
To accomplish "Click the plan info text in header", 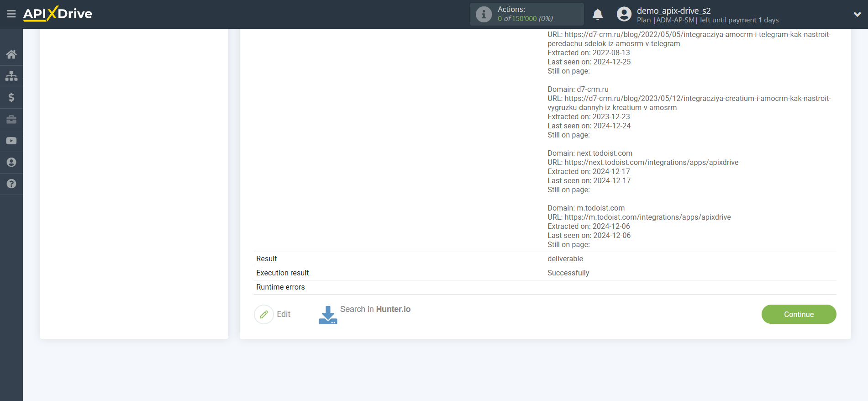I will (708, 20).
